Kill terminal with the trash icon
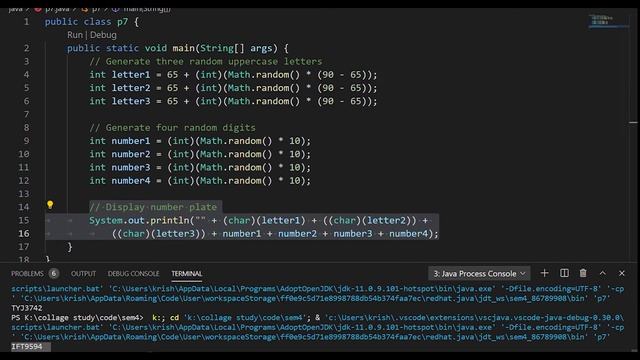The width and height of the screenshot is (640, 360). tap(583, 273)
